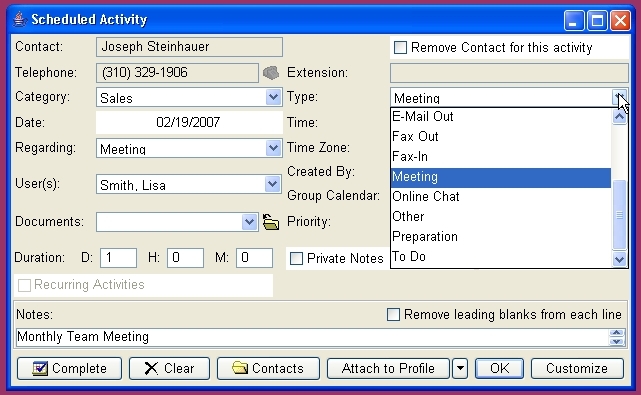641x395 pixels.
Task: Enable Remove leading blanks from each line
Action: click(x=393, y=314)
